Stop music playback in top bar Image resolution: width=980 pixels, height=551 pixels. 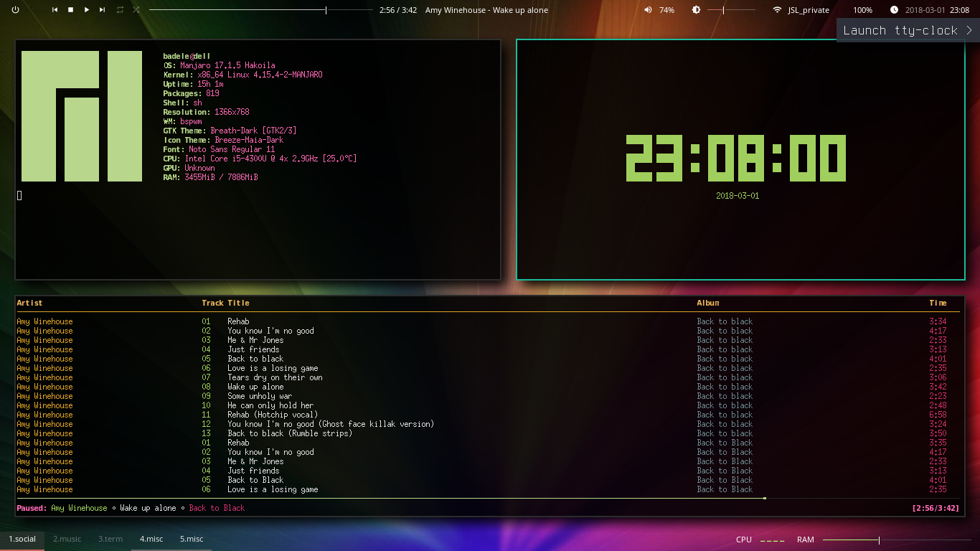coord(70,10)
